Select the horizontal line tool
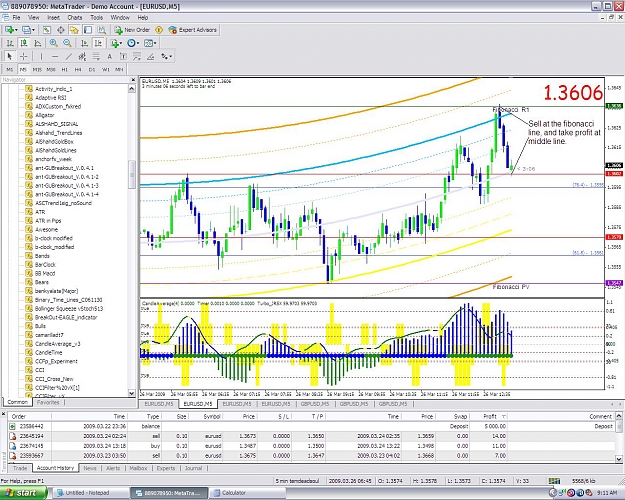The image size is (625, 500). click(x=55, y=57)
